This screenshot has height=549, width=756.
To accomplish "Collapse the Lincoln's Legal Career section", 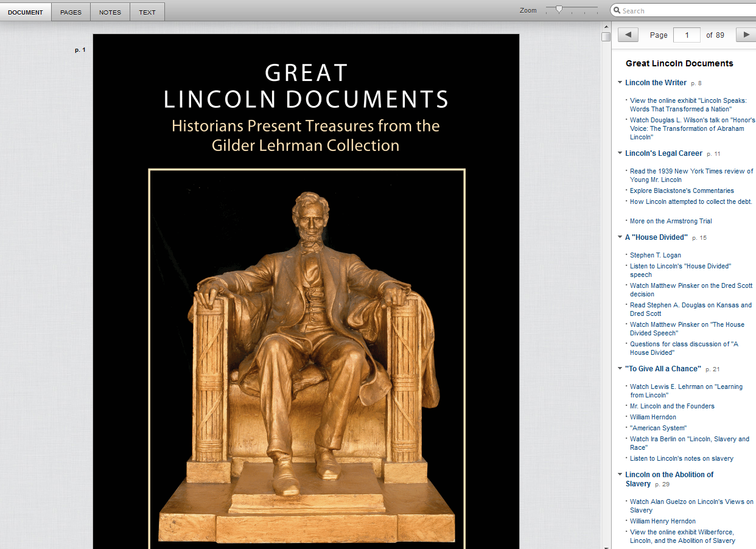I will [x=620, y=153].
